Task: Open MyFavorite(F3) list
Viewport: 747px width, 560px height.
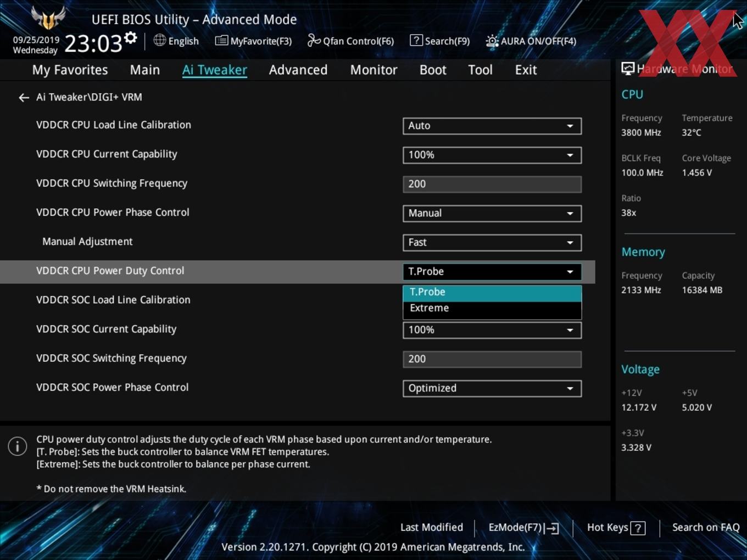Action: point(253,41)
